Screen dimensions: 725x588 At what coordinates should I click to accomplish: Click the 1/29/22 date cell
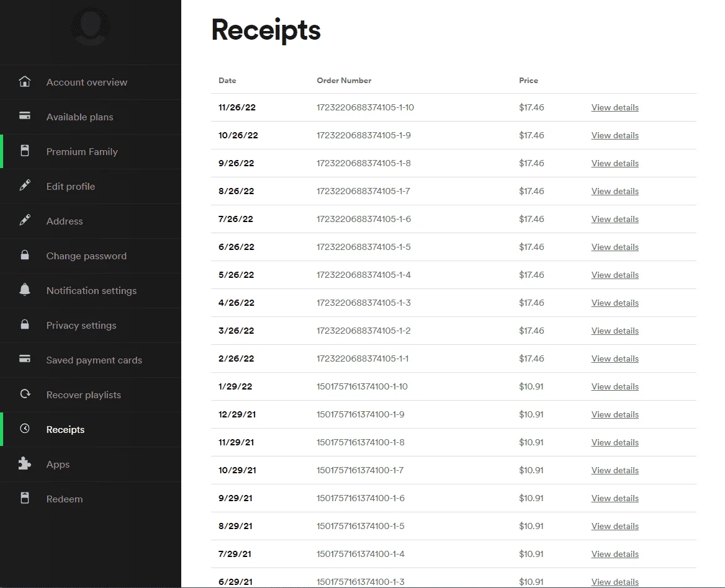click(235, 386)
